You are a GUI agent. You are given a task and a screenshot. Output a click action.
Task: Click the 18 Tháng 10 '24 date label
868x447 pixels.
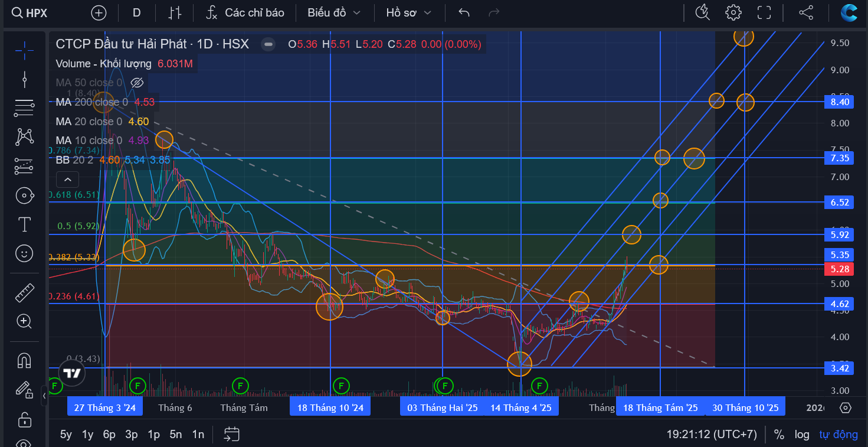330,407
